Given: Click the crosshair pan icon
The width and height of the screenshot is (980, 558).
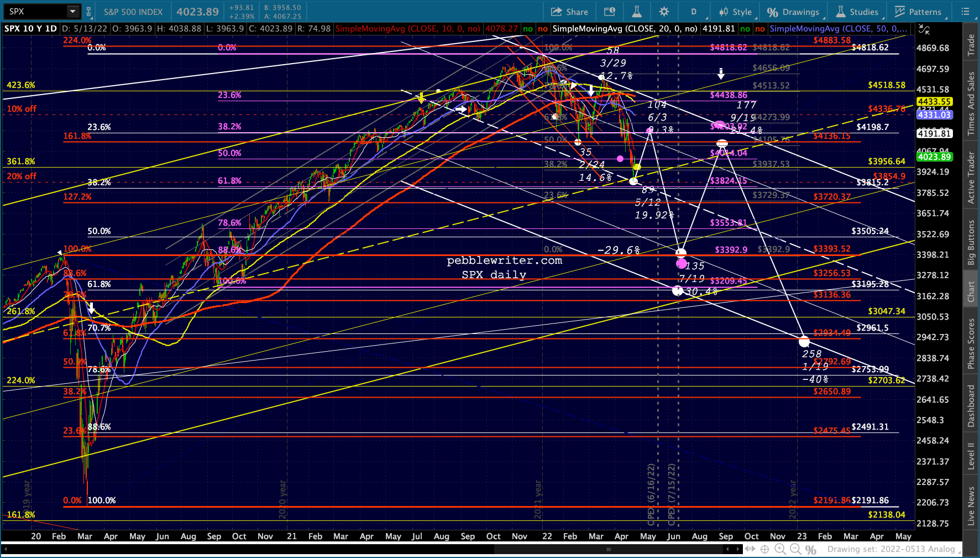Looking at the screenshot, I should coord(765,549).
